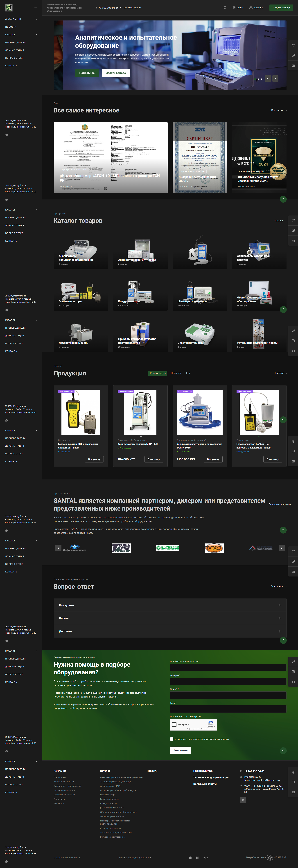Click Заказать звонок in the header

133,8
